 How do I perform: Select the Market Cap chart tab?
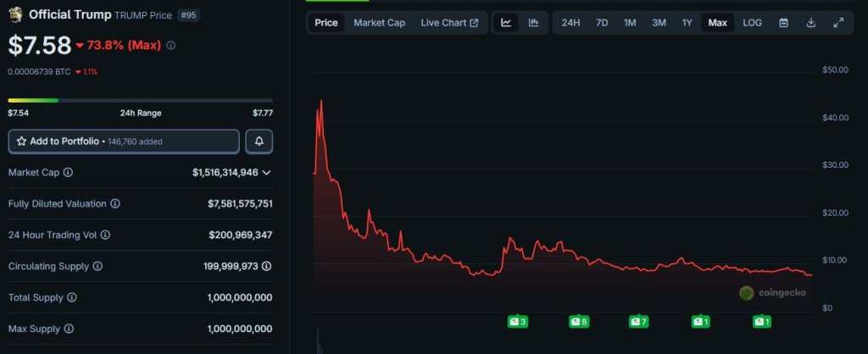coord(379,23)
